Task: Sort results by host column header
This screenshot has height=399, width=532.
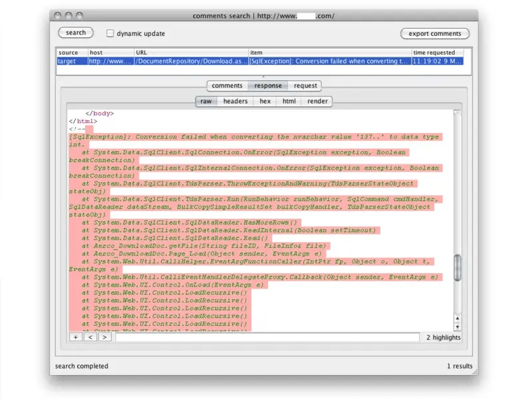Action: 110,53
